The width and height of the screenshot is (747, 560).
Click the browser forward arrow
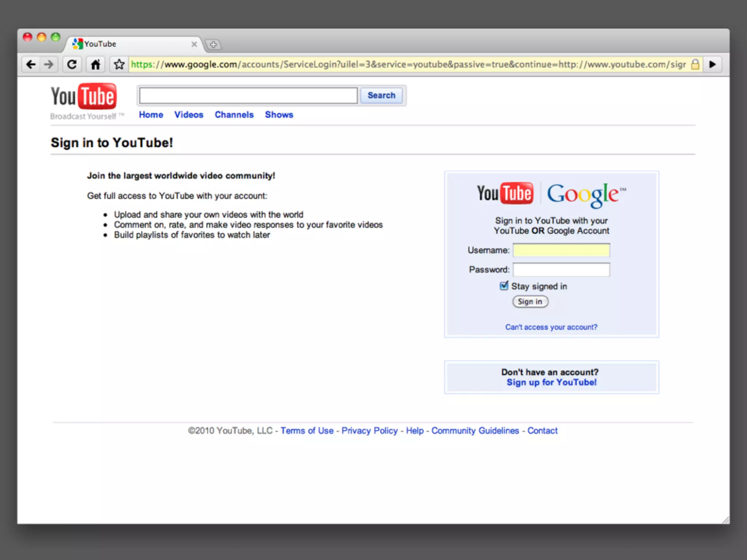click(x=49, y=65)
